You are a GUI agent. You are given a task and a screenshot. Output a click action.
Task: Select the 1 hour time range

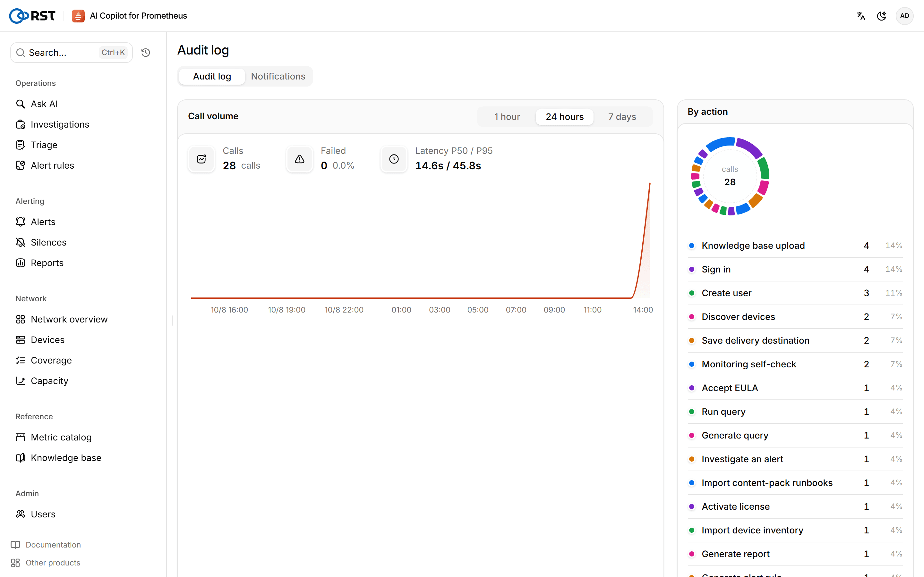coord(507,117)
